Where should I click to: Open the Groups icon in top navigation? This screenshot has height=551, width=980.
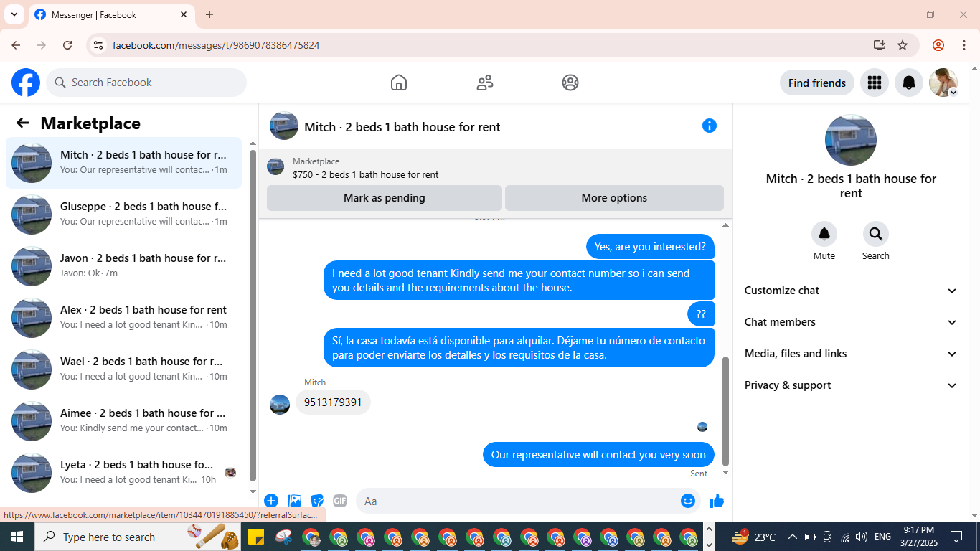point(570,83)
